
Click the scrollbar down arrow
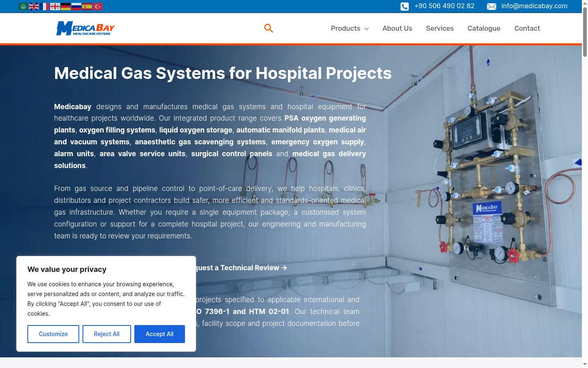tap(585, 364)
